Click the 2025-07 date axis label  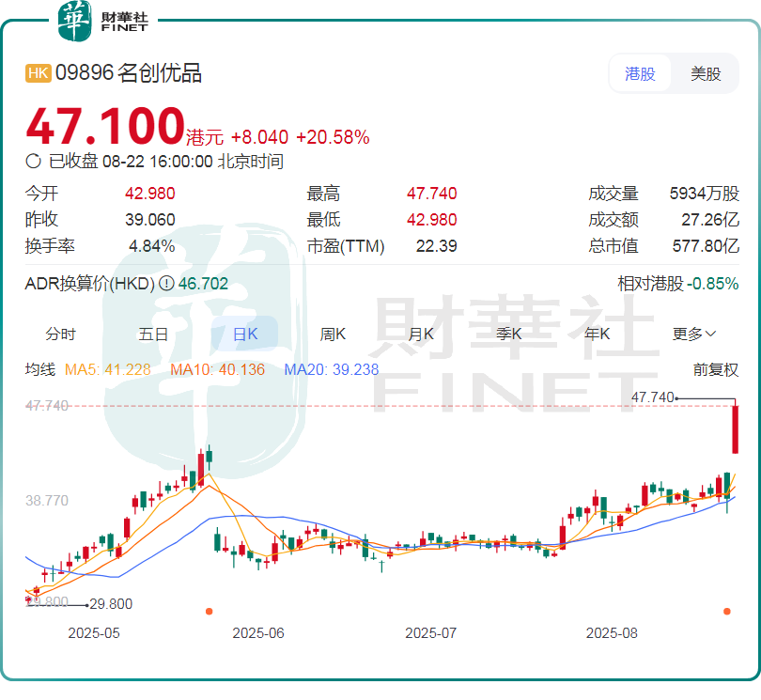431,633
